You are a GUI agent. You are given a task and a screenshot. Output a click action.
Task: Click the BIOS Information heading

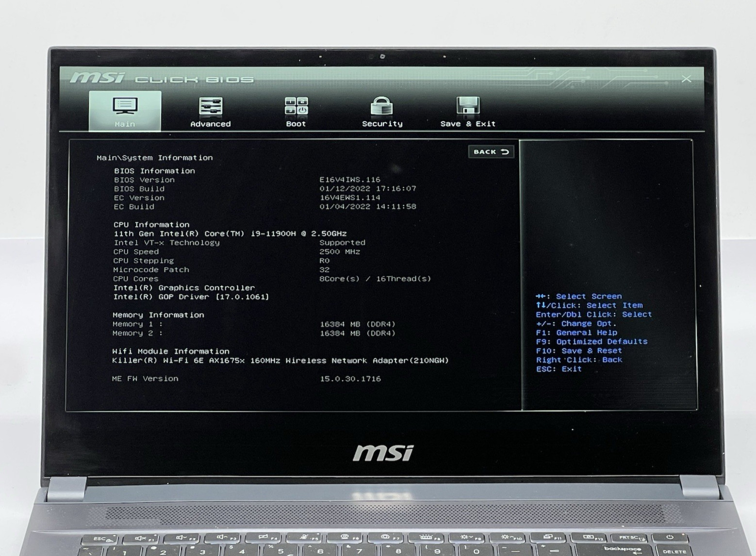tap(154, 171)
